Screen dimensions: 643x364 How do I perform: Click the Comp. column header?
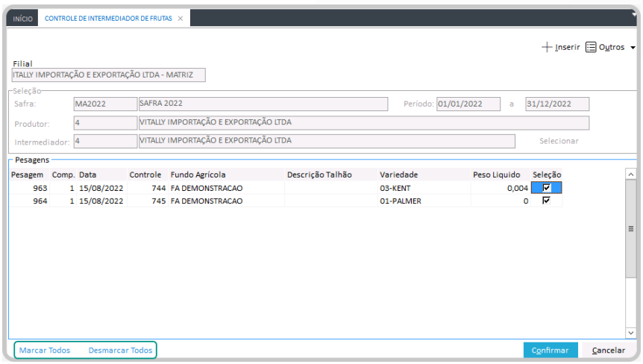pyautogui.click(x=63, y=175)
